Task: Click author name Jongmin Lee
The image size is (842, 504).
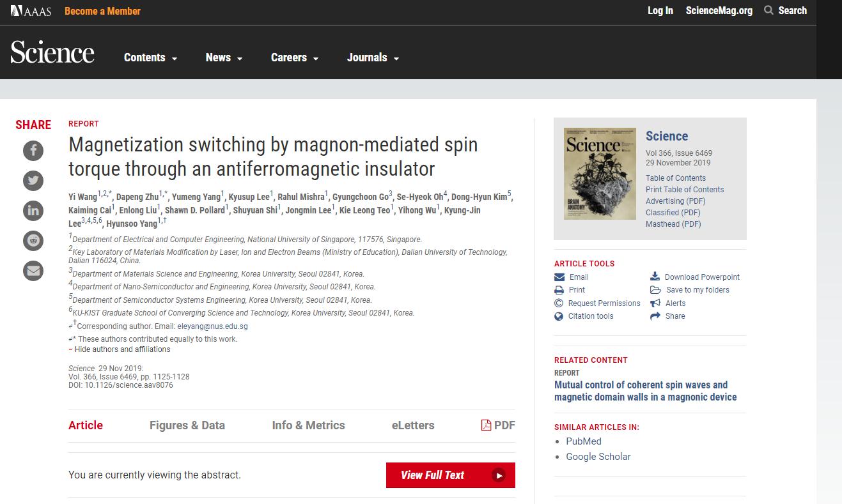Action: (x=308, y=211)
